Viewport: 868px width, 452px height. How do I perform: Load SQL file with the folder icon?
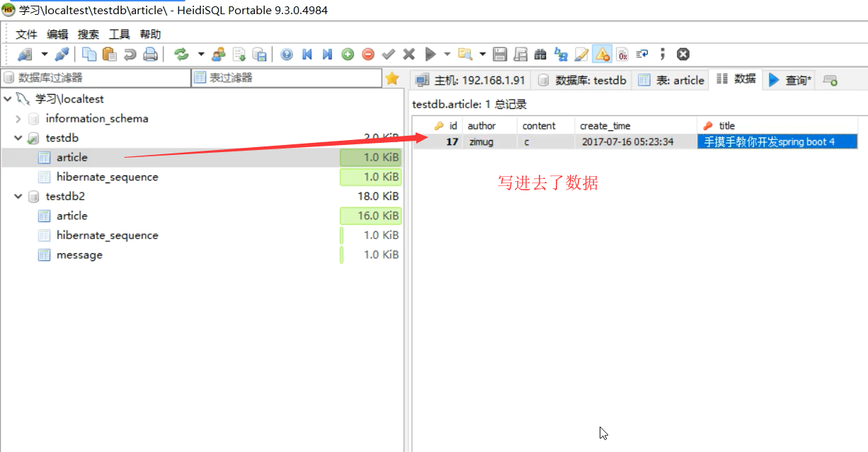[465, 54]
